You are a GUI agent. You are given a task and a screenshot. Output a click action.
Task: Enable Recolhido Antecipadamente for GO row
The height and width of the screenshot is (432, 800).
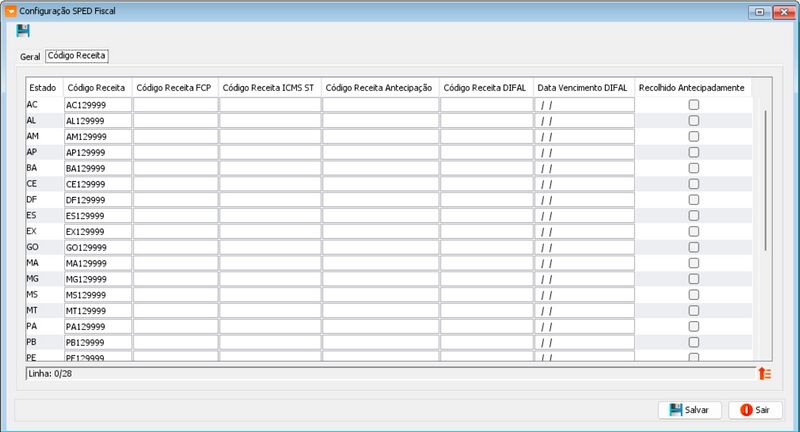coord(693,247)
